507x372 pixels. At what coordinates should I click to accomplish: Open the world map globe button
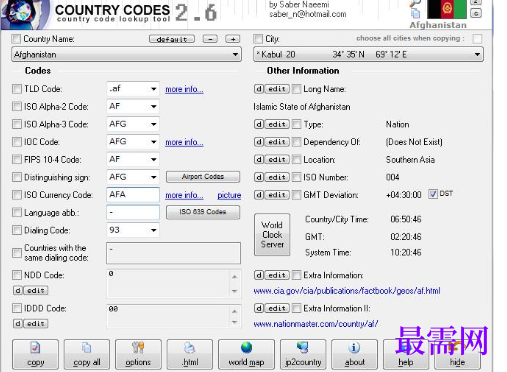click(x=246, y=354)
